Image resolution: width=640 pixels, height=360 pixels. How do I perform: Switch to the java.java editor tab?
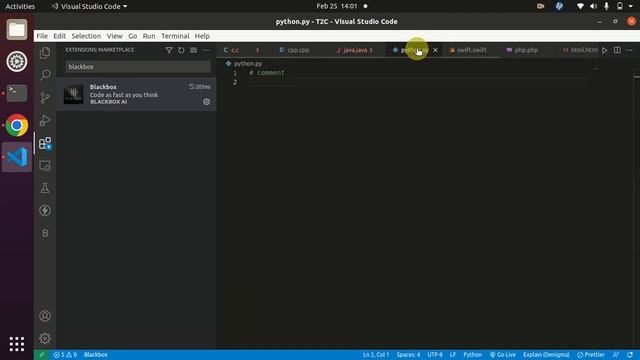358,50
